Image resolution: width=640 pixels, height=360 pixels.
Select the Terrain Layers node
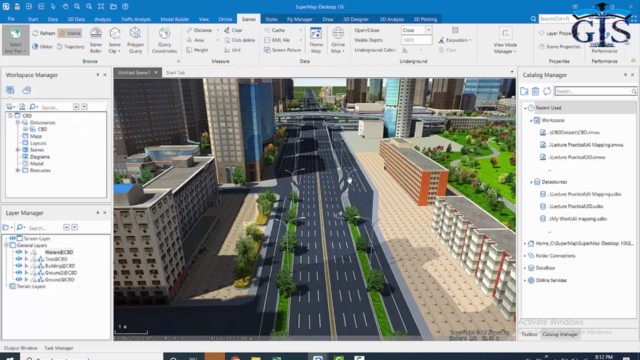click(31, 287)
